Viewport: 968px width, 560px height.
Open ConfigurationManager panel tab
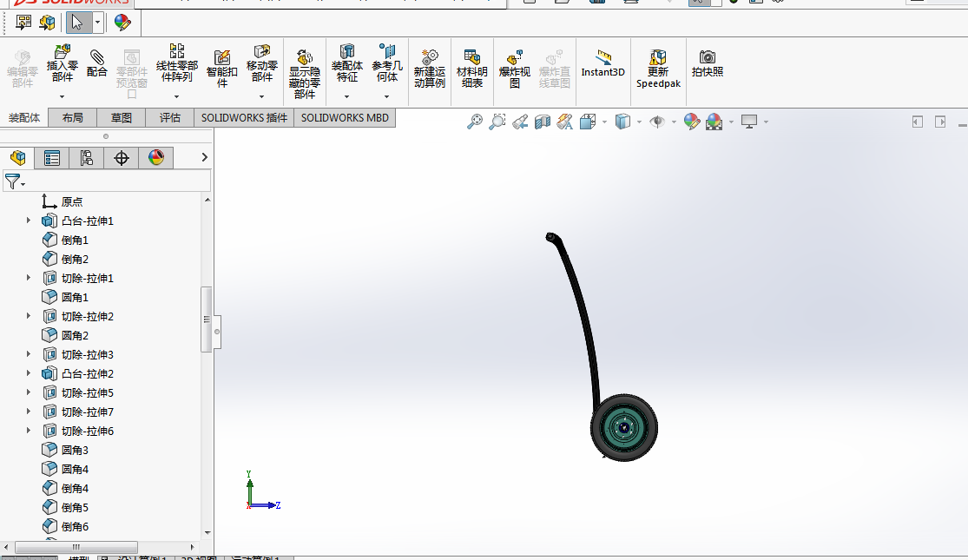pos(87,158)
